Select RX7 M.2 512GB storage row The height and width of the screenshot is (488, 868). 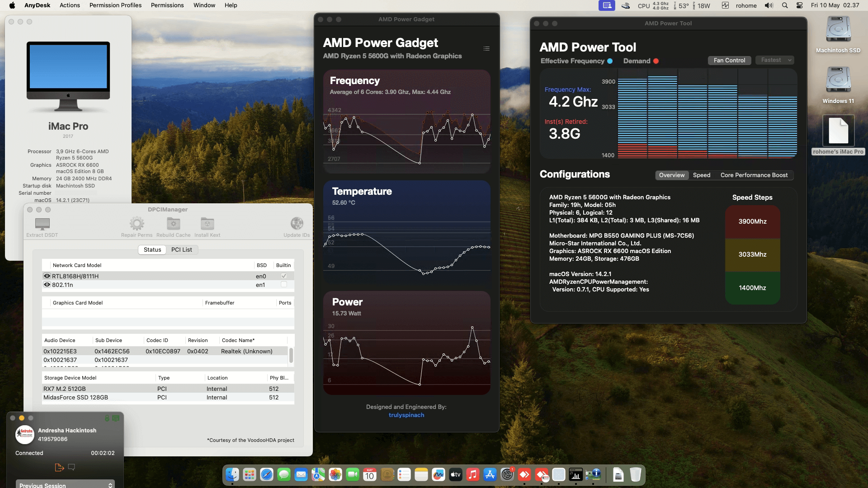168,389
